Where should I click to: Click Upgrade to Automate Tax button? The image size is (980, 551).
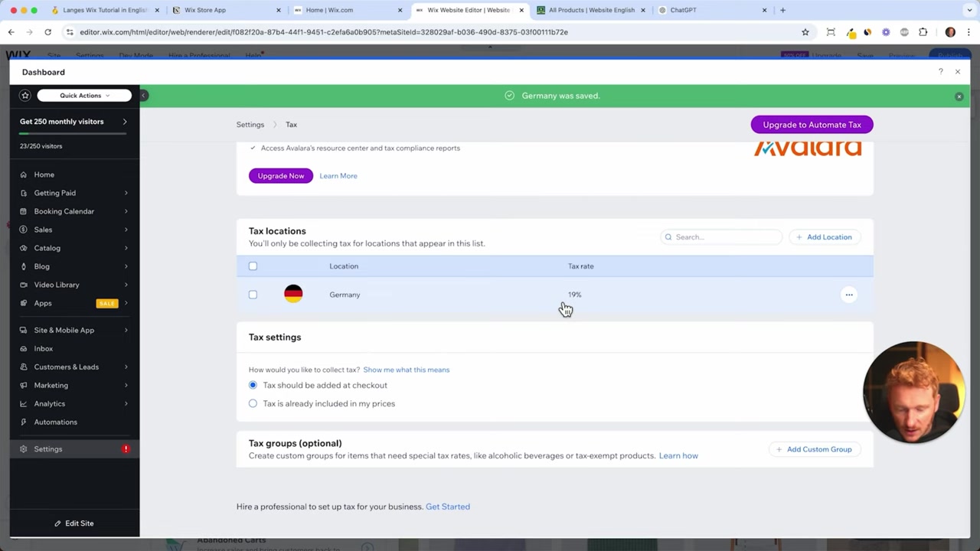click(812, 125)
